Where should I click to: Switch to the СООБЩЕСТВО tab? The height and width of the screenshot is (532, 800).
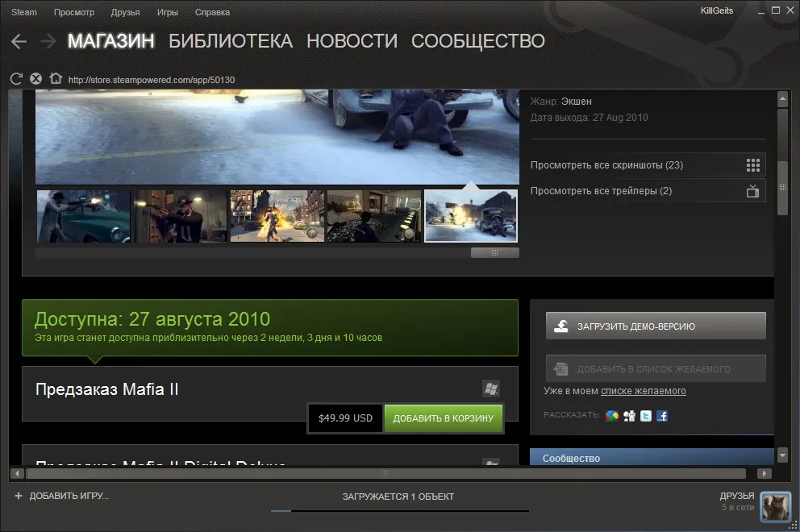pyautogui.click(x=477, y=41)
